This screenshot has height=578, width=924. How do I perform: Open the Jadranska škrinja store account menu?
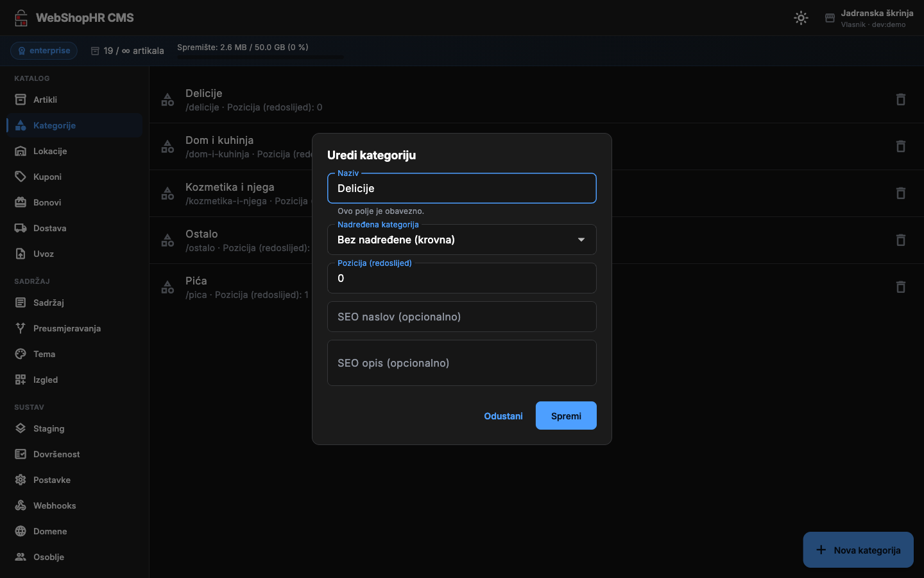[x=869, y=18]
